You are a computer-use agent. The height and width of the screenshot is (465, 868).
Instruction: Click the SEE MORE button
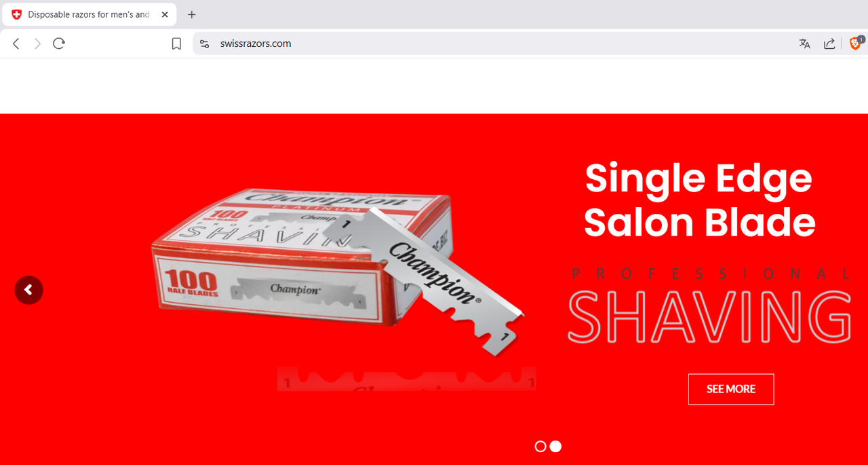coord(731,389)
